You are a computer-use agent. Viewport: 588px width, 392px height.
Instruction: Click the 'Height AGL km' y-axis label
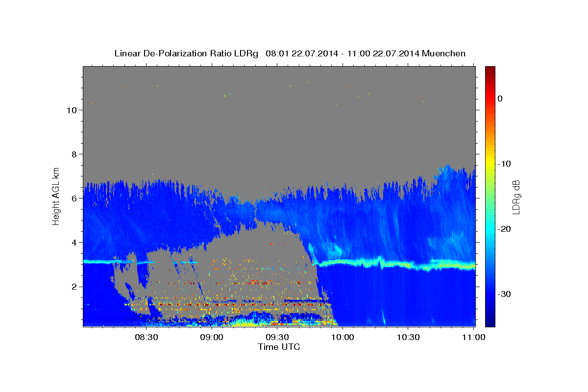coord(56,196)
